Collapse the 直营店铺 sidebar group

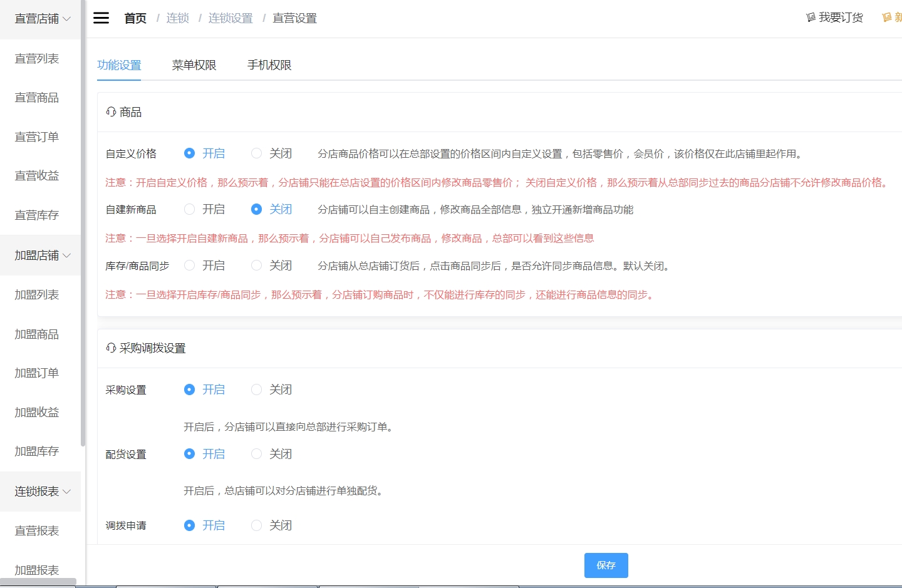[x=40, y=19]
